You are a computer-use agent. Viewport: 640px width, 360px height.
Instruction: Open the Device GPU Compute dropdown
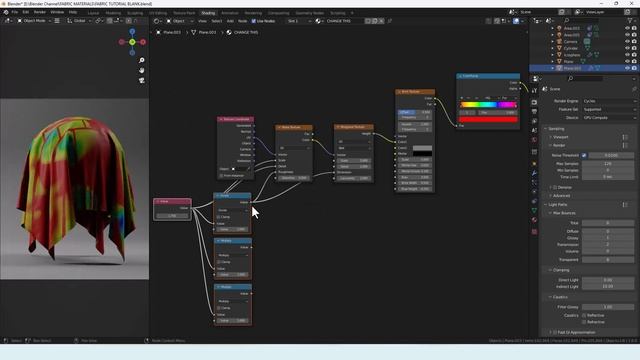click(x=609, y=118)
